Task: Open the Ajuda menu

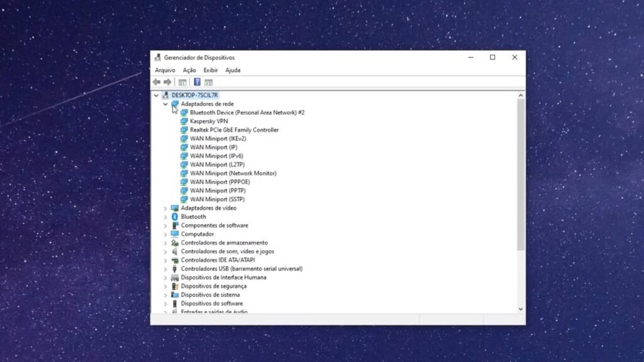Action: click(233, 70)
